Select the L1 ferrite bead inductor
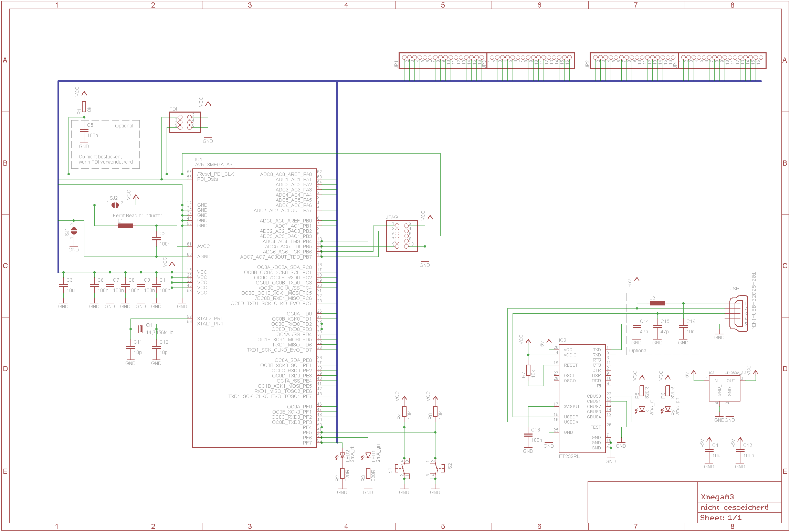 click(x=125, y=226)
